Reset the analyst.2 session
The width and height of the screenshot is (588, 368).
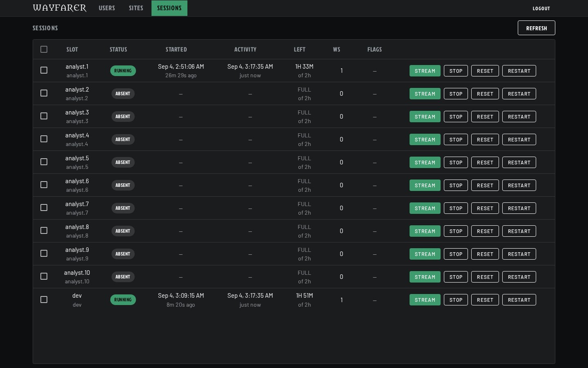[485, 94]
